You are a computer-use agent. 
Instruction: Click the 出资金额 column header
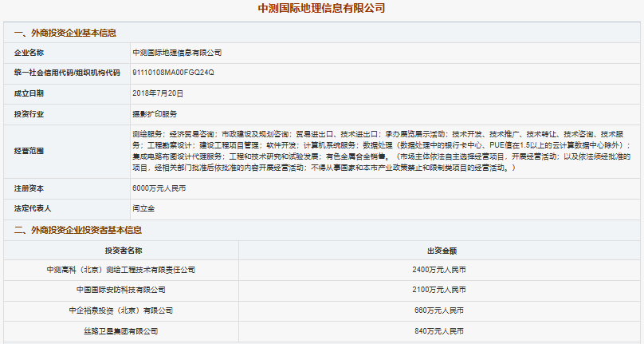[x=442, y=251]
